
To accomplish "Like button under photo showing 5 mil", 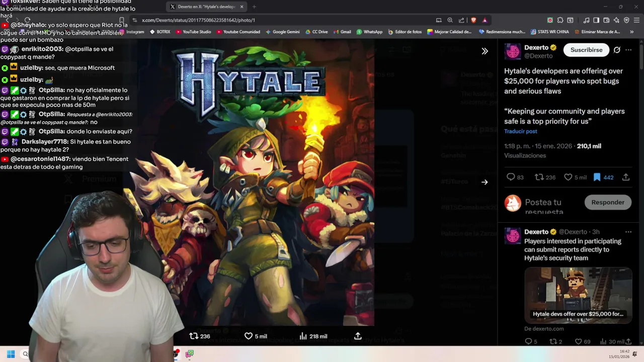I will point(256,336).
